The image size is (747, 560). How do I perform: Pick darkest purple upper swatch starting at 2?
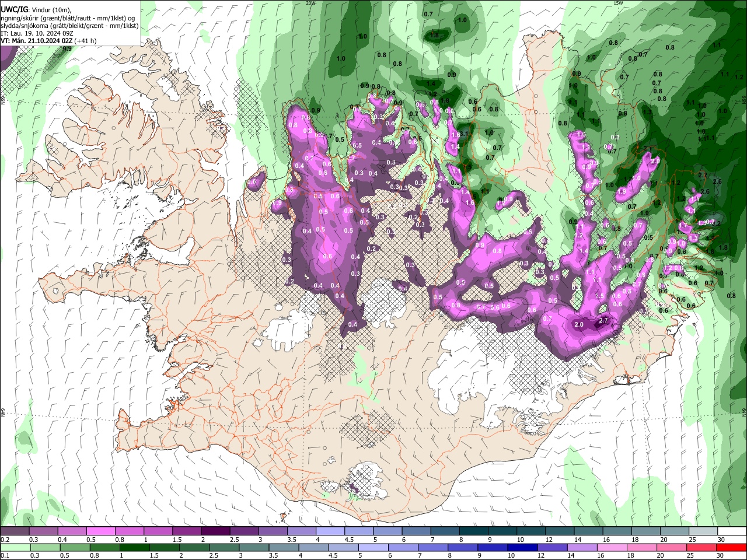(215, 531)
